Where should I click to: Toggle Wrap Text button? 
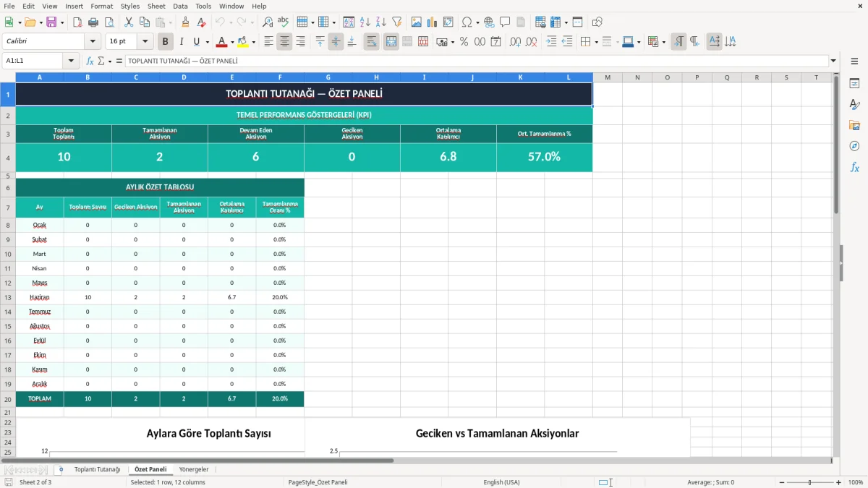pyautogui.click(x=371, y=42)
